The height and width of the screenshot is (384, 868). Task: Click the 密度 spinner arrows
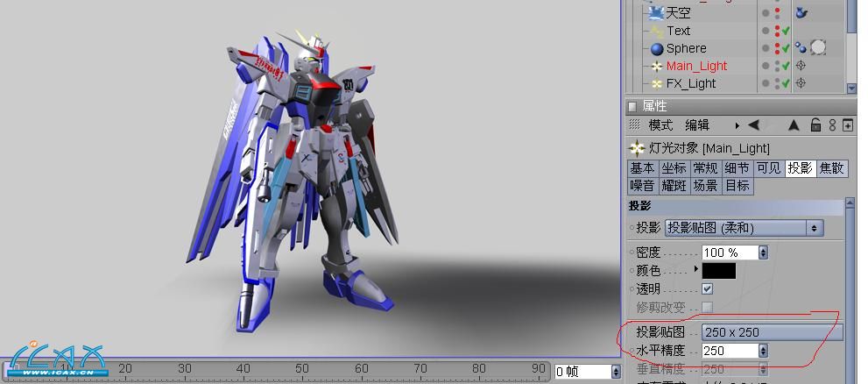tap(764, 252)
